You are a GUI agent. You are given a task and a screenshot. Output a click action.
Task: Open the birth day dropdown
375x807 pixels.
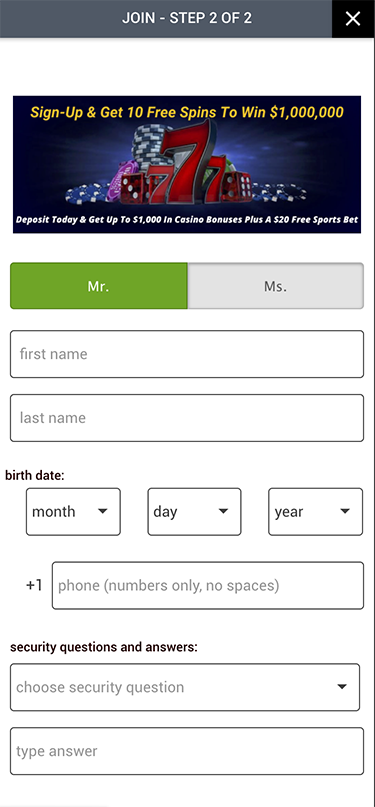pos(194,512)
